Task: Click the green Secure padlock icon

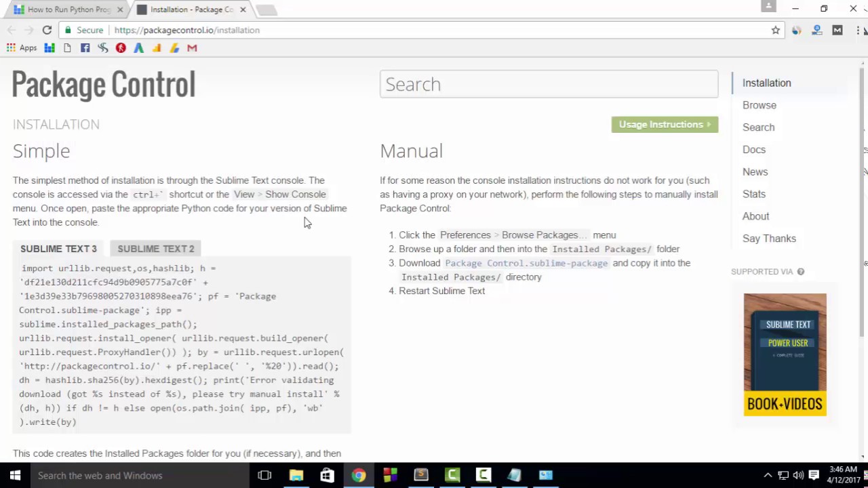Action: (67, 30)
